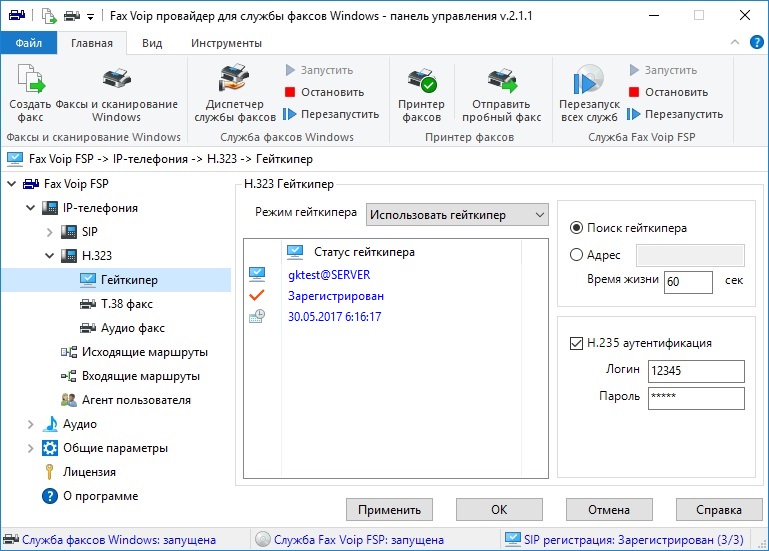Click the date 30.05.2017 6:16:17
This screenshot has width=769, height=551.
click(x=334, y=317)
